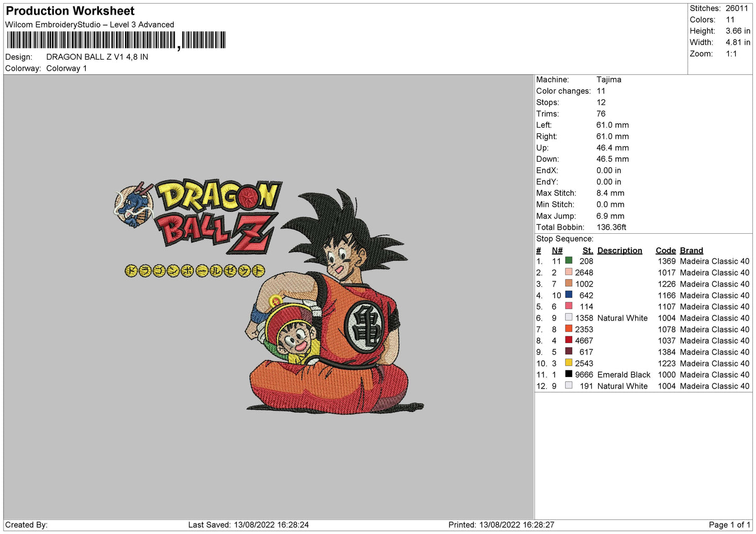This screenshot has height=534, width=756.
Task: Click the Machine value Tajima
Action: [609, 79]
